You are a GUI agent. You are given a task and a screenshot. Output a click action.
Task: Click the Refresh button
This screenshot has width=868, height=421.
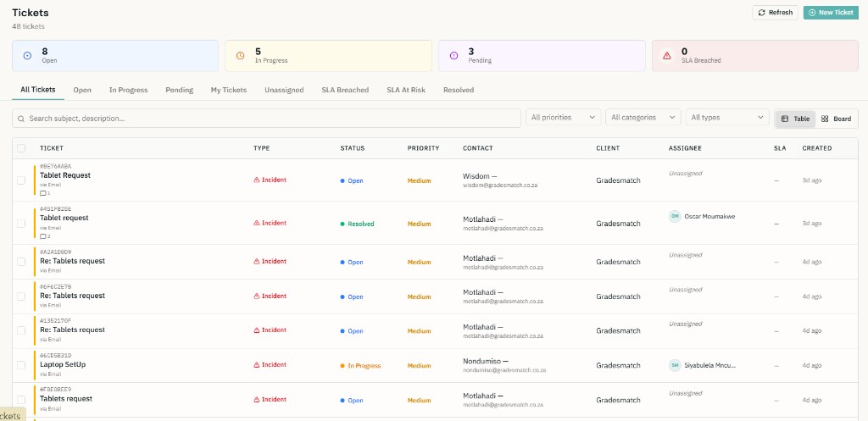775,13
